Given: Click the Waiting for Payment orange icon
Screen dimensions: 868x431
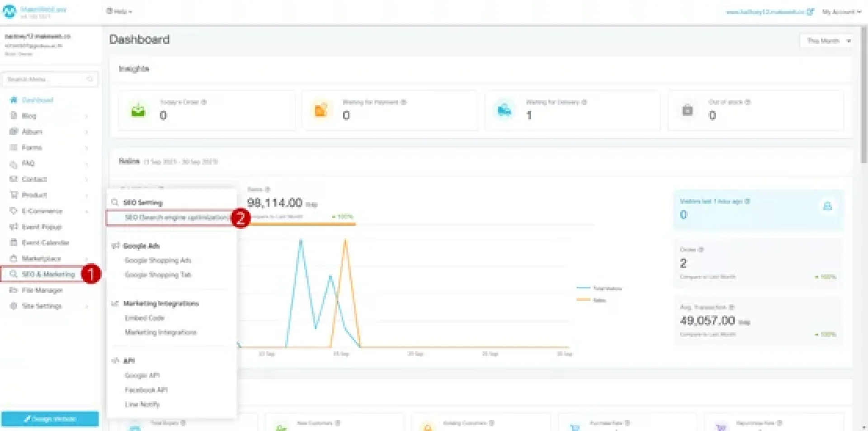Looking at the screenshot, I should [x=321, y=110].
